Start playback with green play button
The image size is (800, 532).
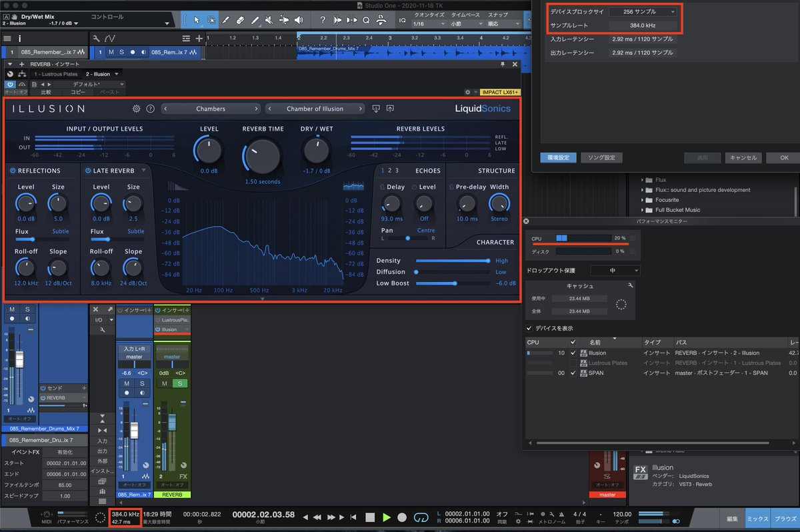(387, 517)
